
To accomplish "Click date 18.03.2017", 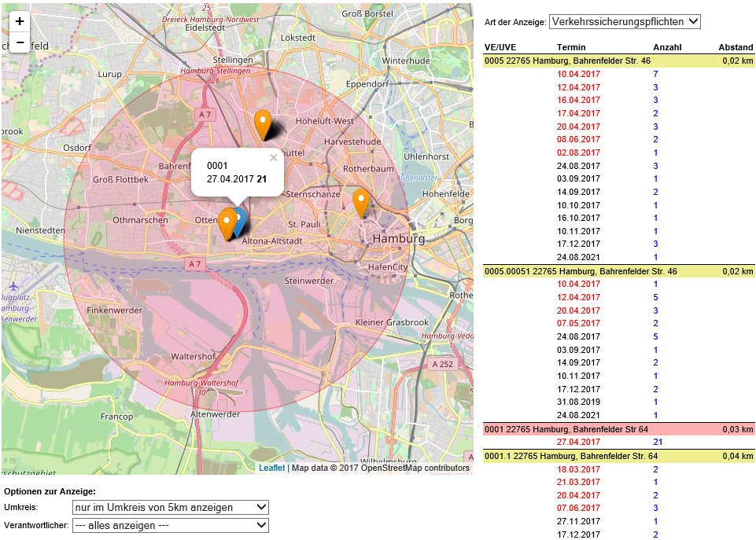I will [x=578, y=469].
